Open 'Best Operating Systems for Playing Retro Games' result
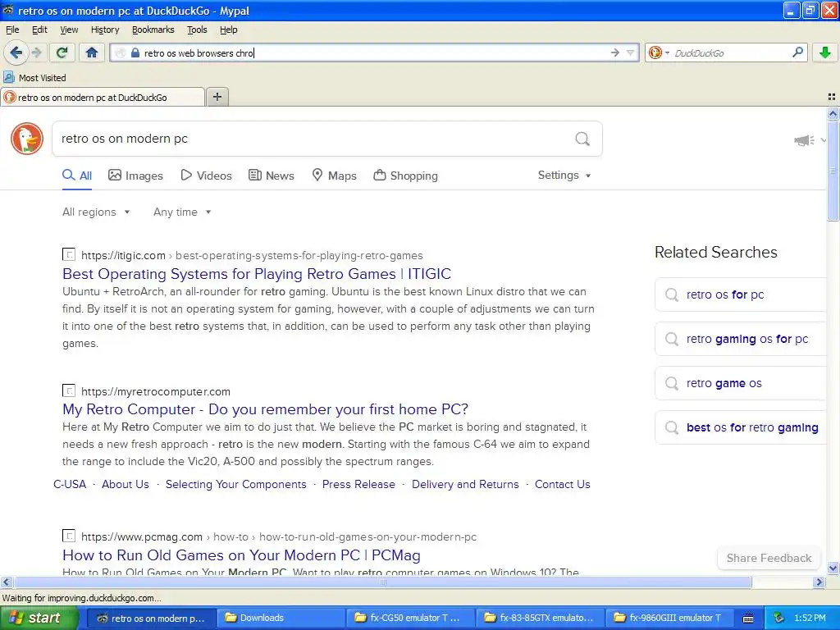The width and height of the screenshot is (840, 630). point(257,274)
